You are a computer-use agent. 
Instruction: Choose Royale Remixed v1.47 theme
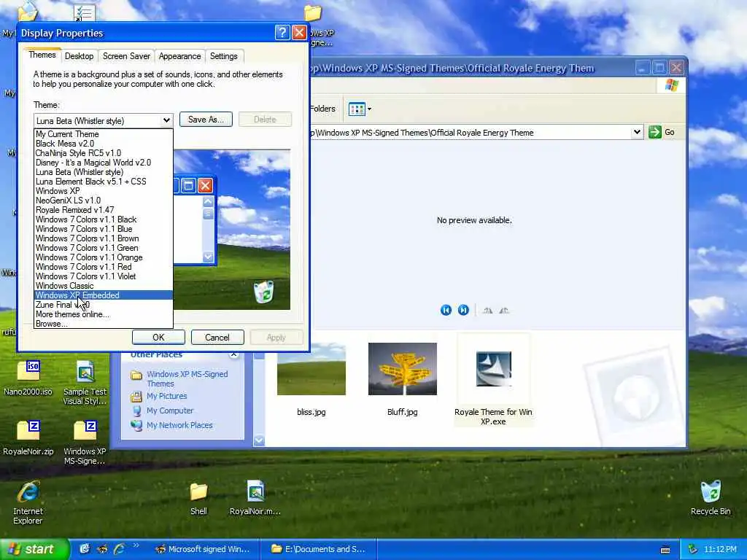(104, 210)
